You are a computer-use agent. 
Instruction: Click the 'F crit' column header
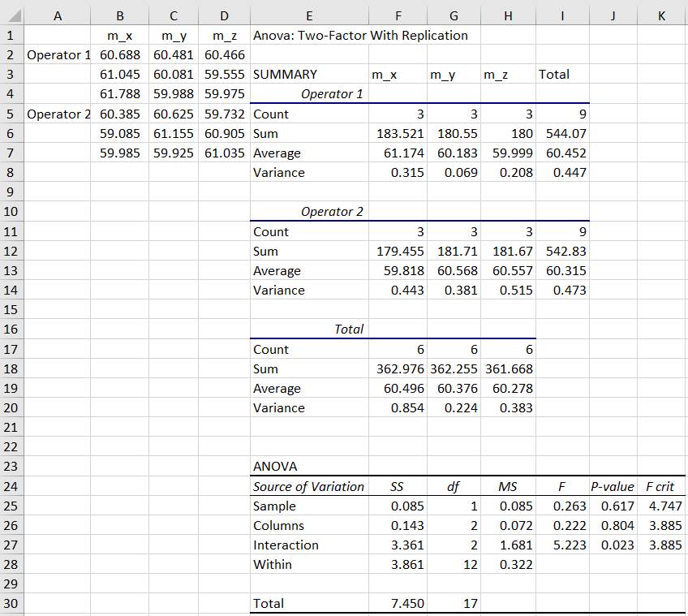[x=660, y=486]
